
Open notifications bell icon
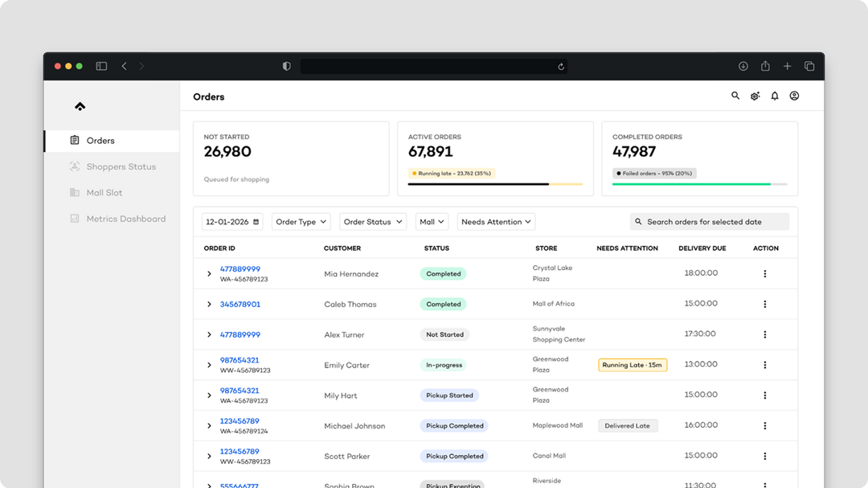pyautogui.click(x=775, y=96)
